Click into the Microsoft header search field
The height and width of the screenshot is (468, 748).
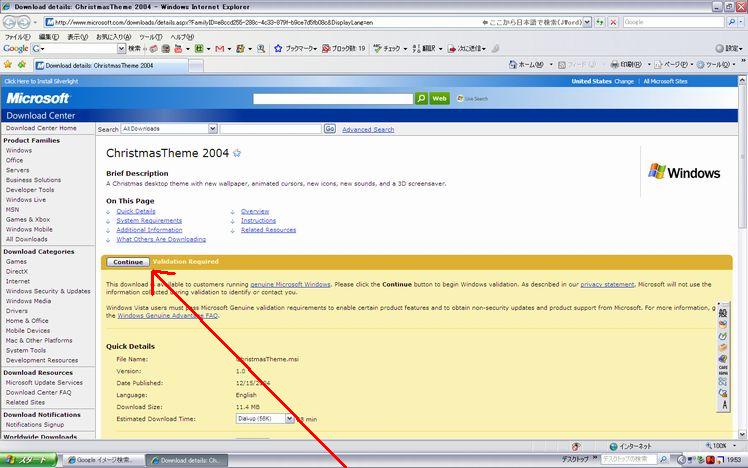[x=333, y=99]
